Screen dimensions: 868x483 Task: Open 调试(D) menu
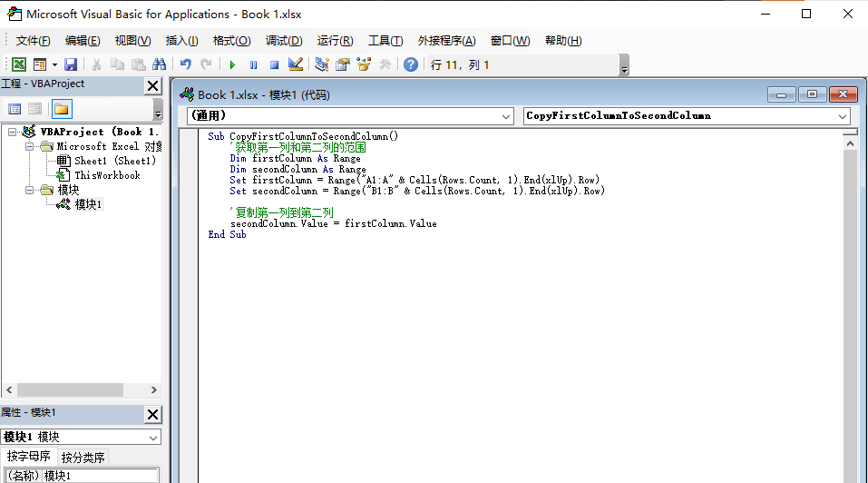pyautogui.click(x=284, y=41)
